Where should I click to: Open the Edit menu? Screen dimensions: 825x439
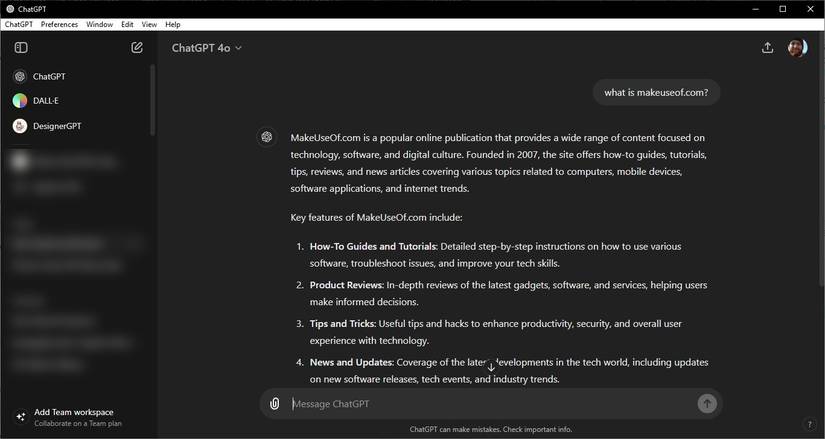[x=127, y=24]
